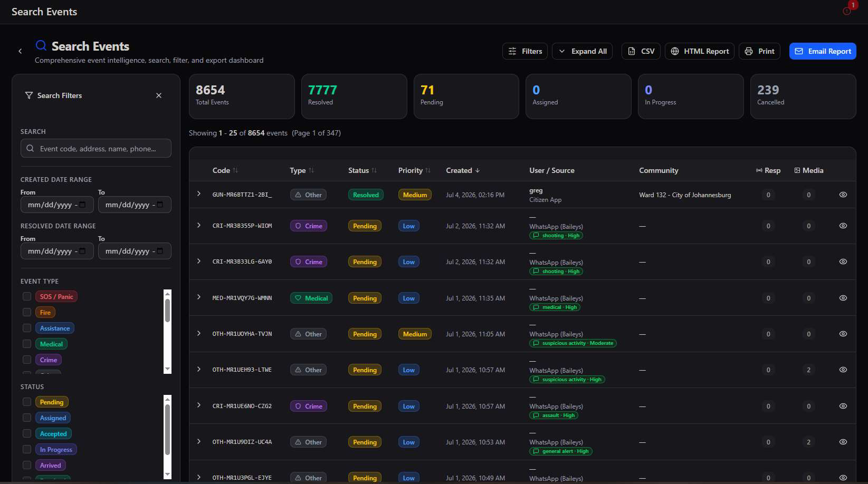The height and width of the screenshot is (484, 868).
Task: Check the Assigned status filter
Action: point(27,418)
